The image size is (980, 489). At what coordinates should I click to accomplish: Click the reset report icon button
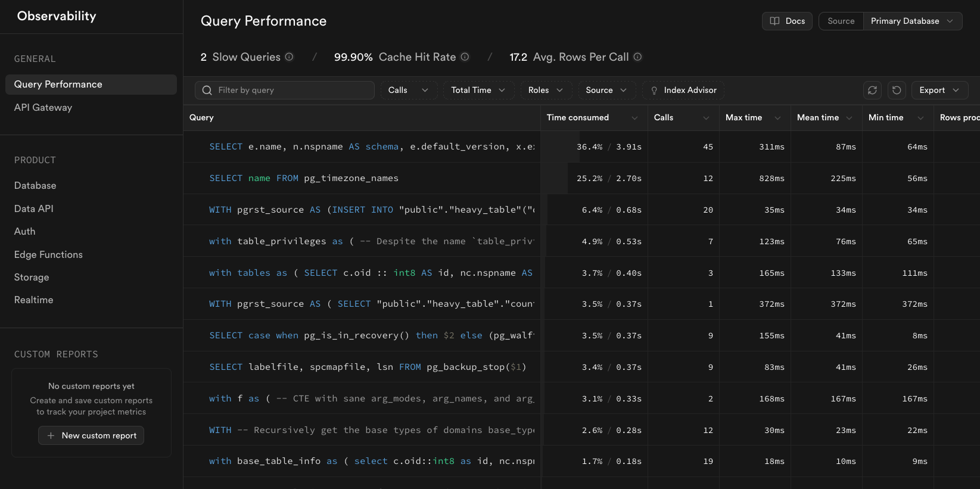(x=897, y=90)
